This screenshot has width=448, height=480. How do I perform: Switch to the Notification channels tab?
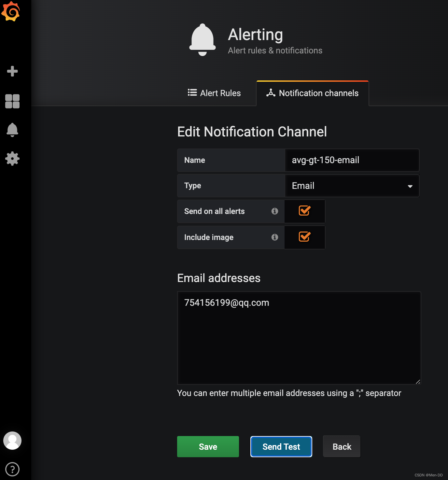pyautogui.click(x=313, y=93)
